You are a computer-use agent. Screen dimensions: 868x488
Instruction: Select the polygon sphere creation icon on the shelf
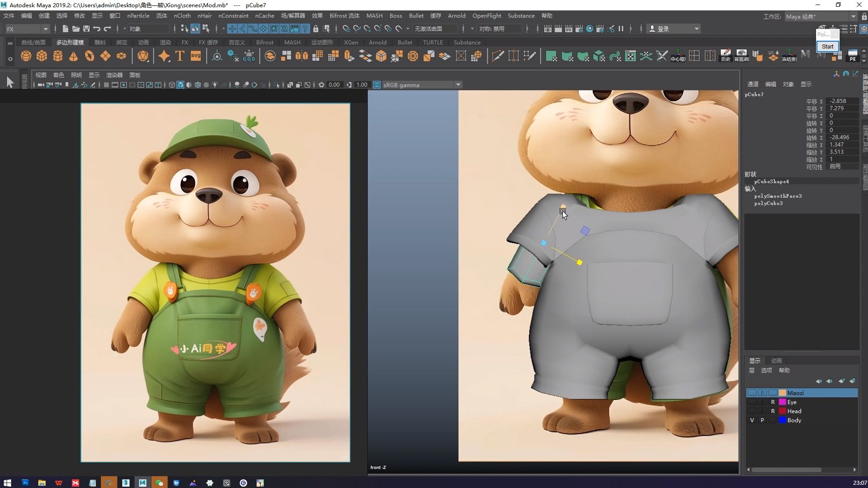click(26, 56)
